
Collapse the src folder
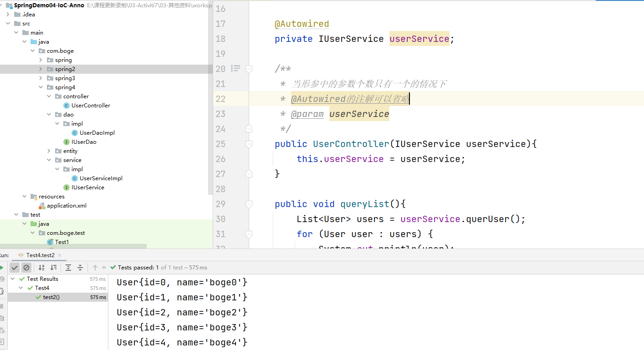(x=8, y=24)
